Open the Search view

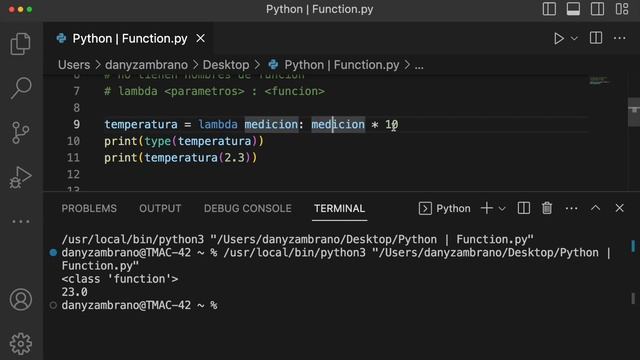click(x=20, y=88)
